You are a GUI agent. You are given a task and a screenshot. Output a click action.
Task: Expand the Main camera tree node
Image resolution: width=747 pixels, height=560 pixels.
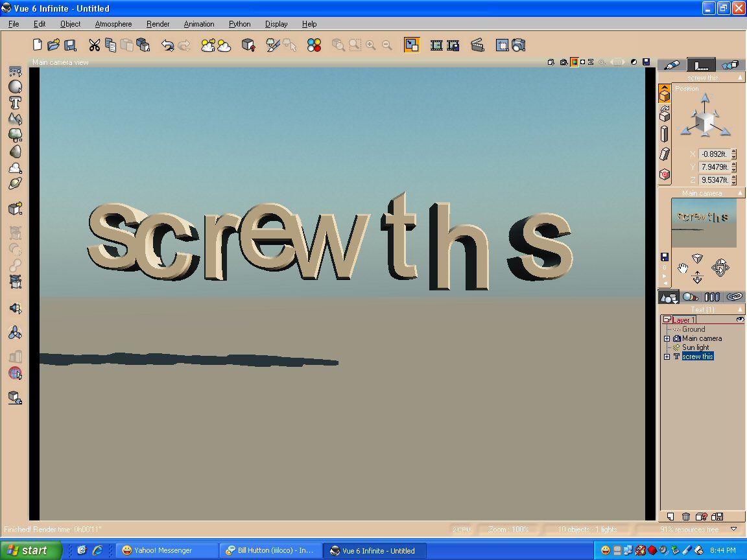[667, 338]
